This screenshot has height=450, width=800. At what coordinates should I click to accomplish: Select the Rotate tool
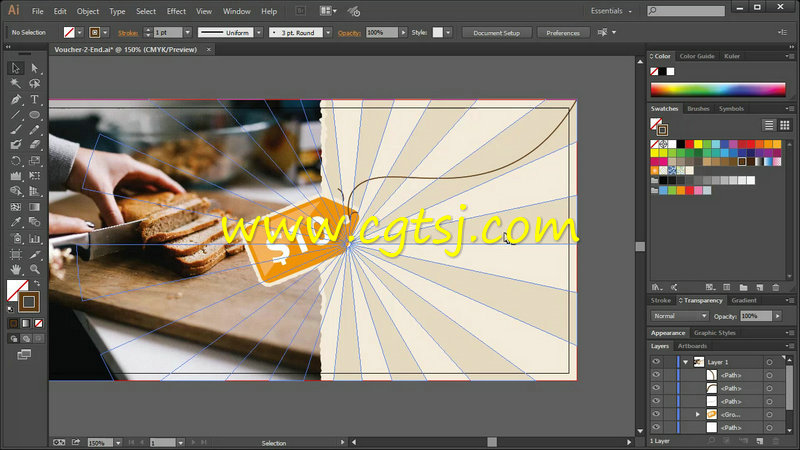(x=16, y=161)
